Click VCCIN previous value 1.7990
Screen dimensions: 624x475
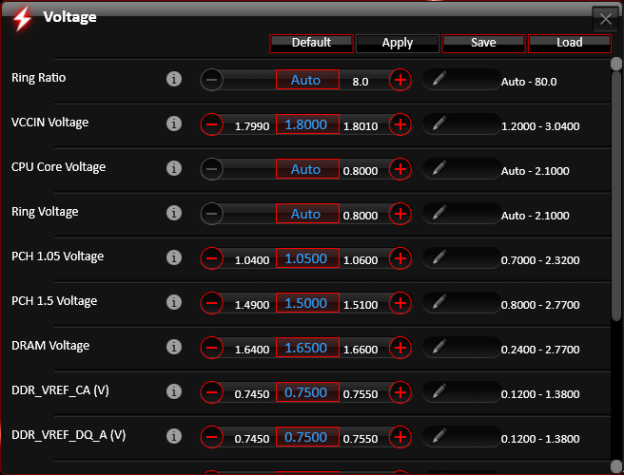pyautogui.click(x=252, y=126)
